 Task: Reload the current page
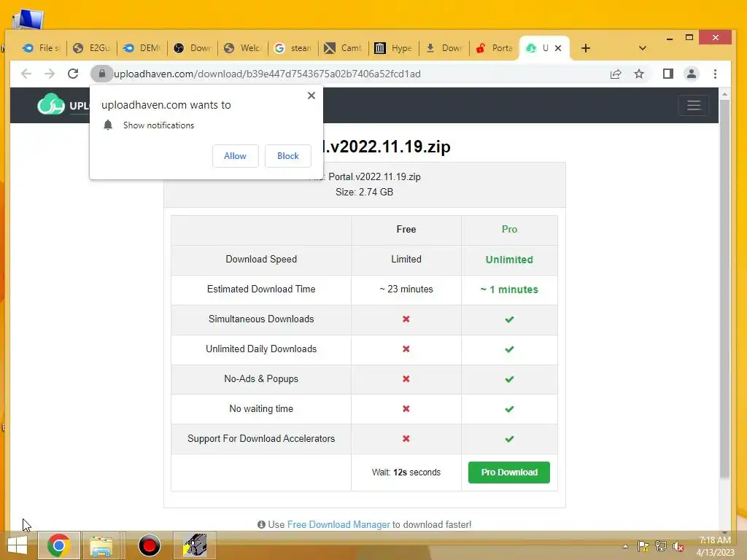(73, 74)
